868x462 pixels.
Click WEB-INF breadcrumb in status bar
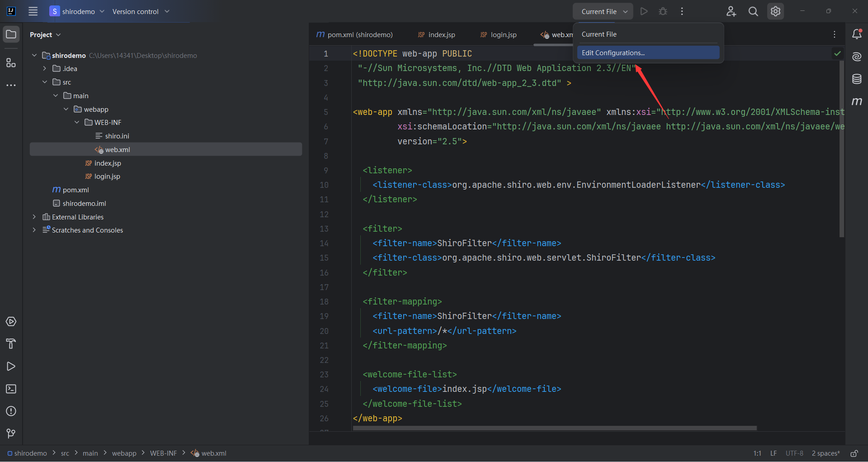tap(164, 453)
